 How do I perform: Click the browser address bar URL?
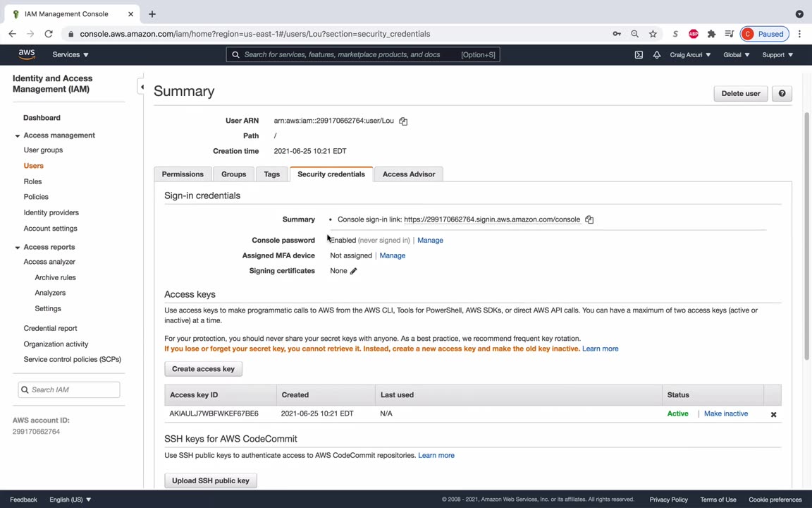[254, 34]
